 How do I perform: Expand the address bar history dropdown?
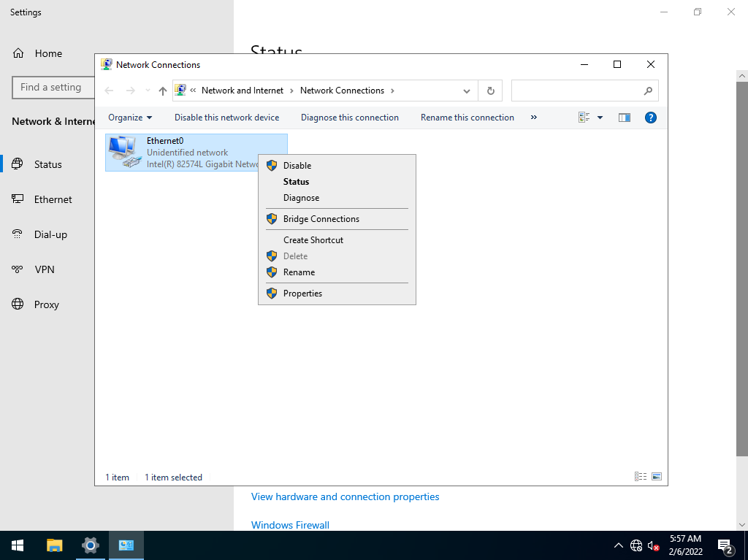pos(467,91)
